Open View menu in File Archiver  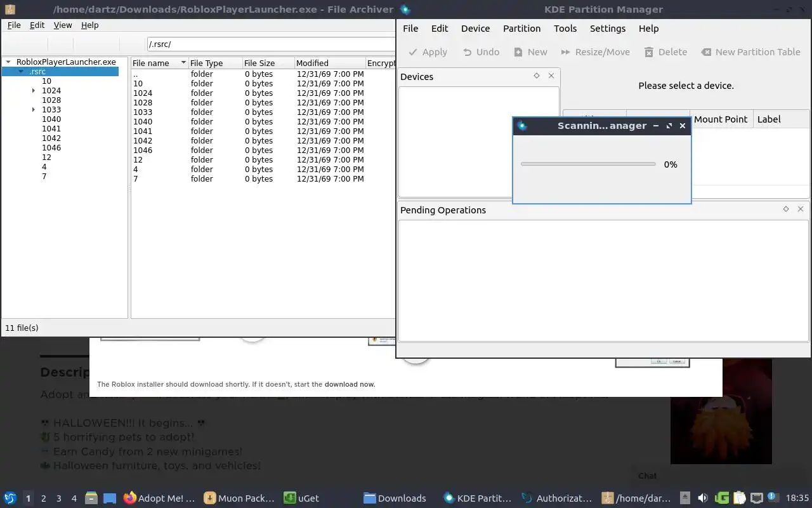[x=63, y=25]
